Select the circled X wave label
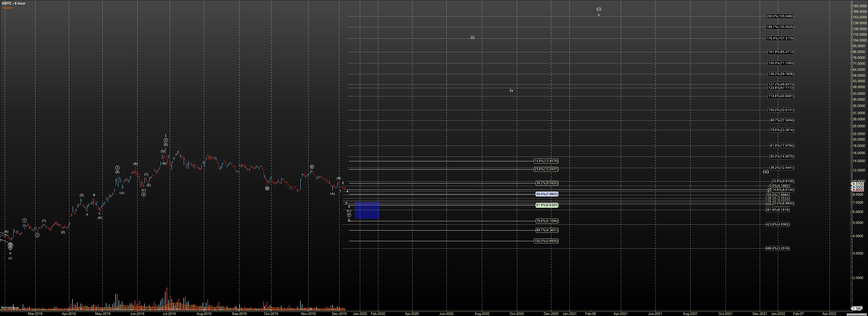This screenshot has height=316, width=868. [312, 167]
